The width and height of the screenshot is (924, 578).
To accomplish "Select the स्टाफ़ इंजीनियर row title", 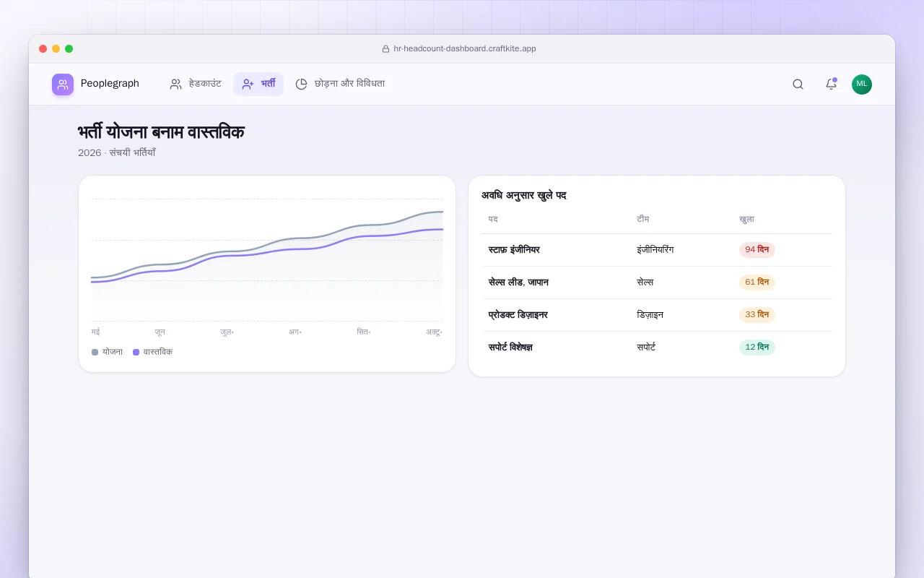I will tap(514, 250).
